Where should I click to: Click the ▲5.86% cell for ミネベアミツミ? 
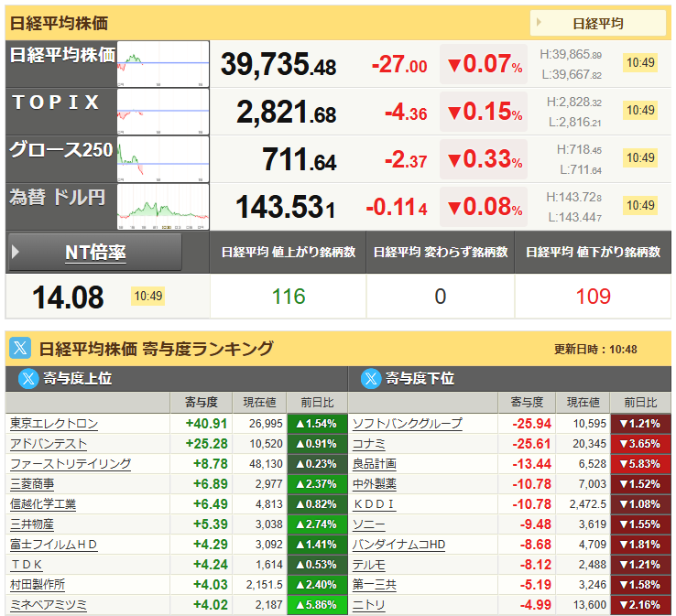317,605
